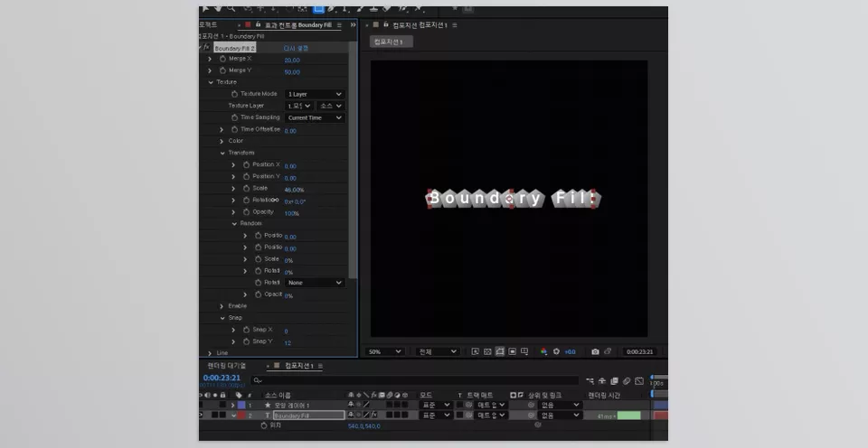The image size is (868, 448).
Task: Toggle stopwatch for Merge X
Action: (222, 59)
